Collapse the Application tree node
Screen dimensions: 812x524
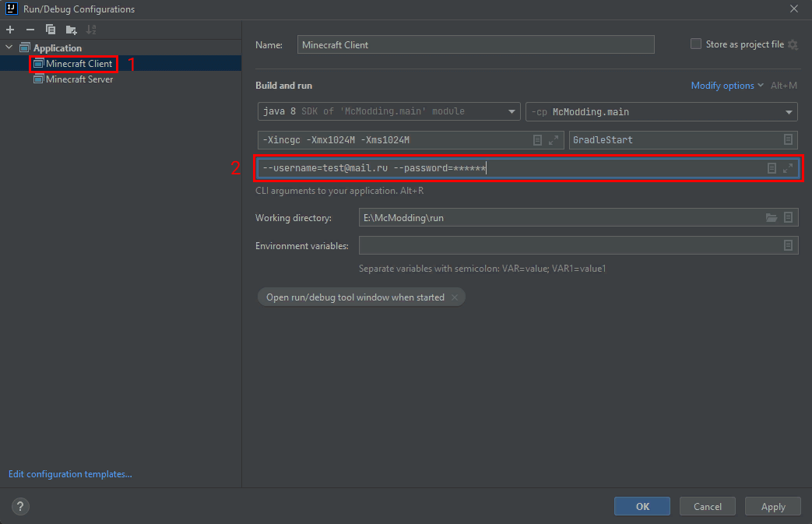pos(10,48)
